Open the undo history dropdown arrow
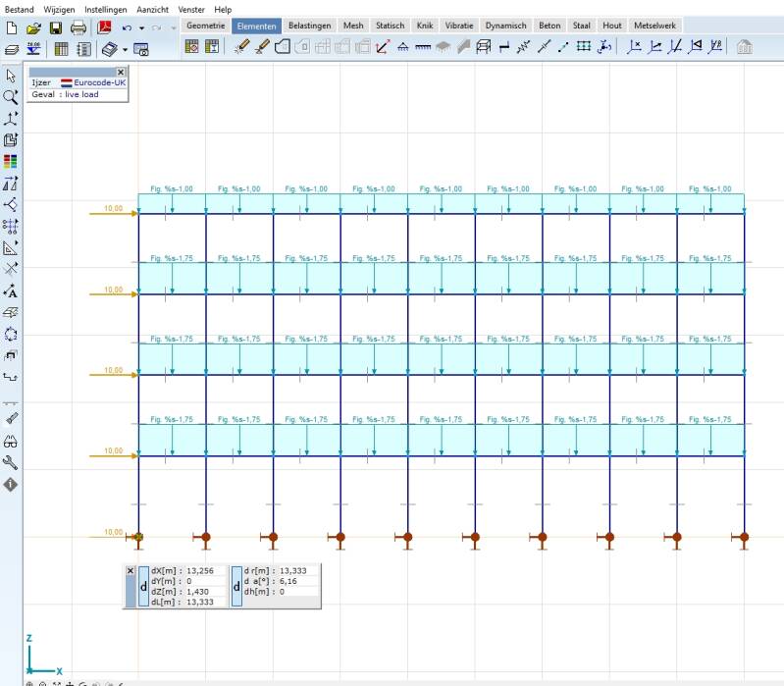The image size is (784, 686). click(142, 28)
